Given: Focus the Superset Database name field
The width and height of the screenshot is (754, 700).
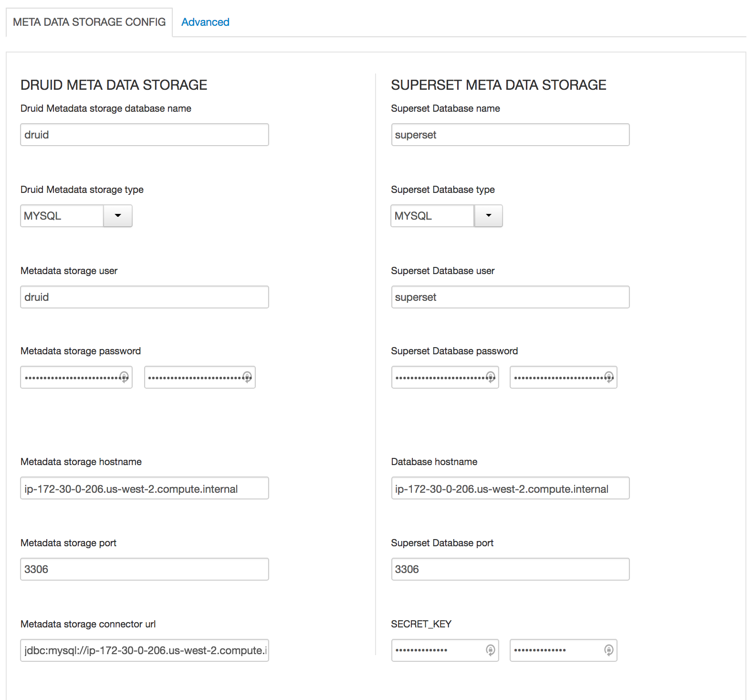Looking at the screenshot, I should (x=510, y=135).
